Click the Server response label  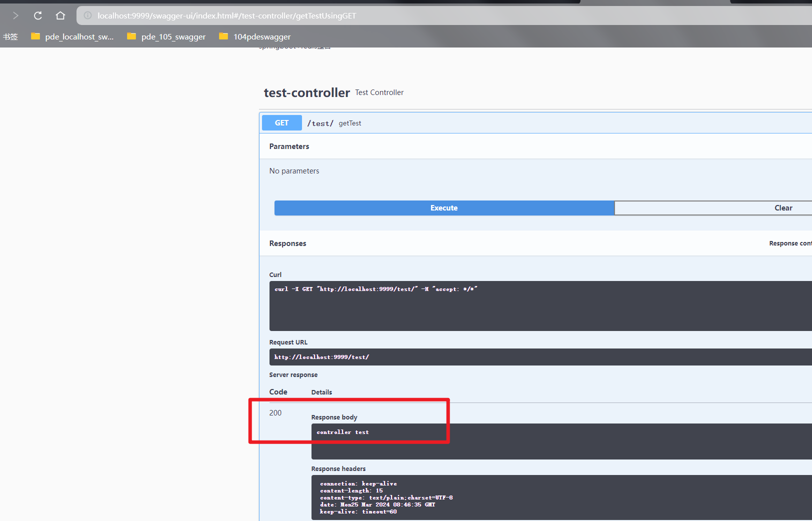point(293,375)
